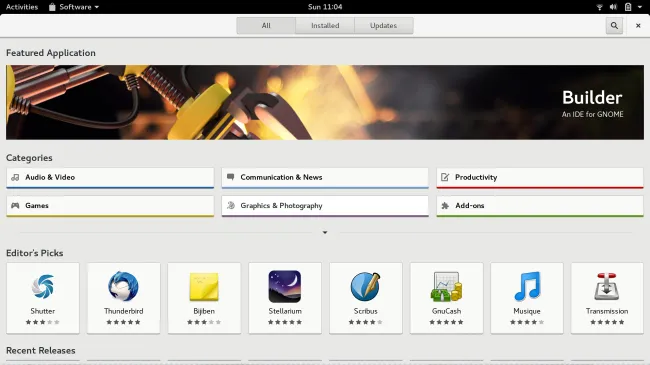The width and height of the screenshot is (650, 365).
Task: Open the Builder featured application banner
Action: point(325,102)
